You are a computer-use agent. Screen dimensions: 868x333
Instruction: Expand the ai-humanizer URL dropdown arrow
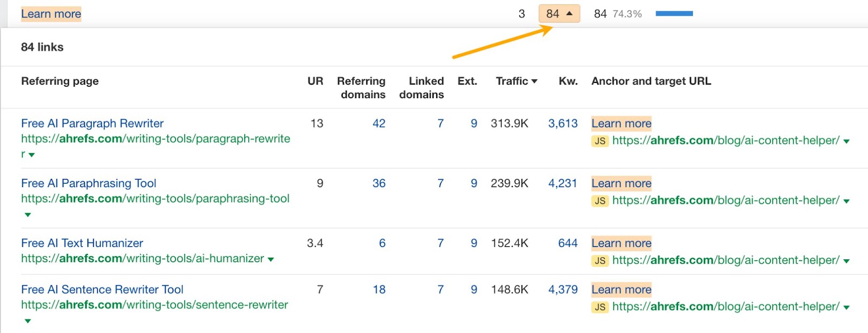tap(271, 259)
